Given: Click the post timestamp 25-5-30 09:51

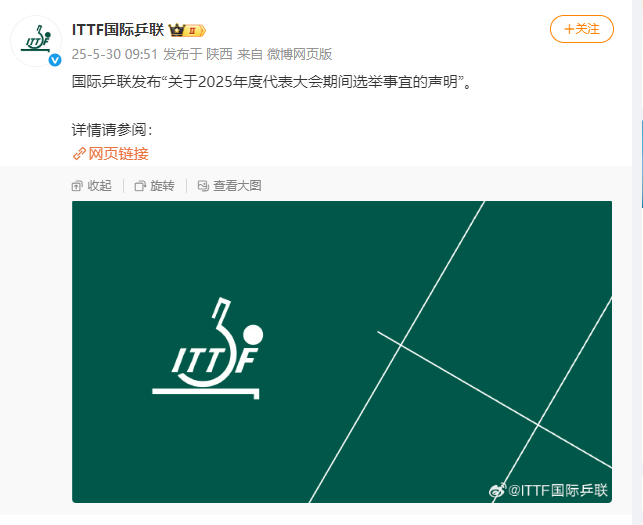Looking at the screenshot, I should [115, 54].
